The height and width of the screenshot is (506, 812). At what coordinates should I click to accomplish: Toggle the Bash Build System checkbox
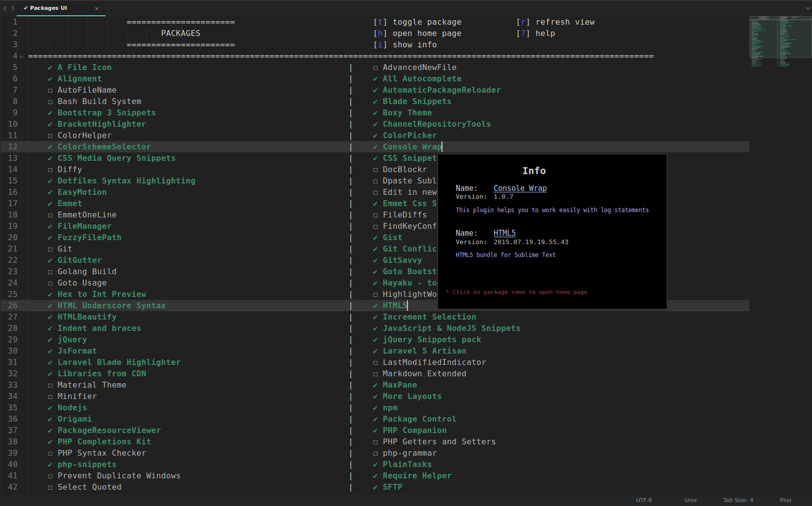pyautogui.click(x=50, y=102)
